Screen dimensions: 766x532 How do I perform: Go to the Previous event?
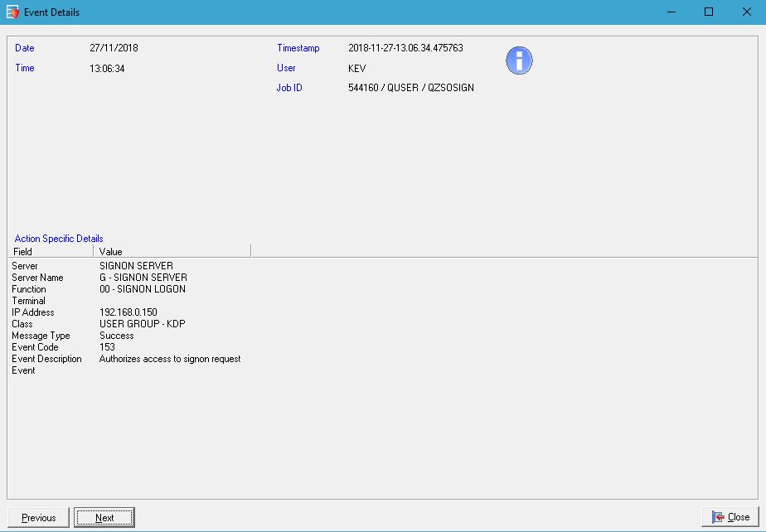coord(39,518)
